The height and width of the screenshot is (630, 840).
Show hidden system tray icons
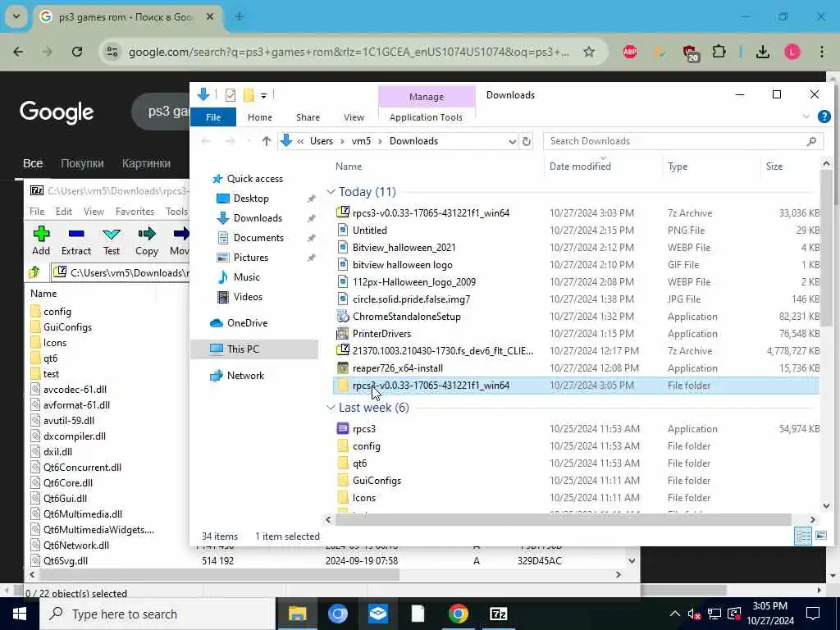(674, 614)
